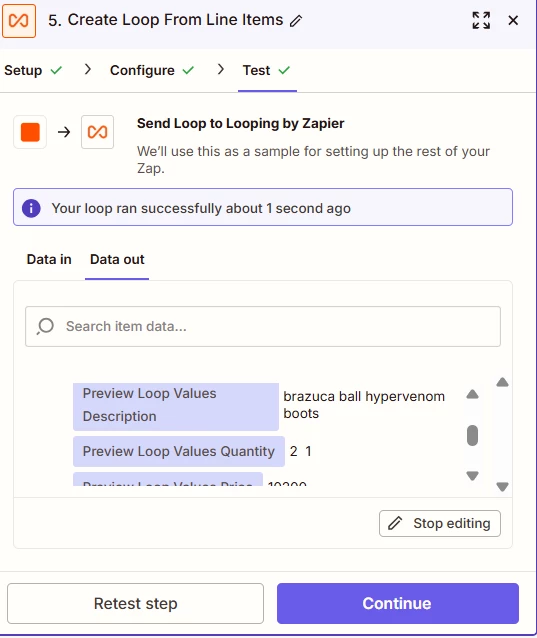This screenshot has height=638, width=537.
Task: Click the Looping app icon beside the arrow
Action: pos(97,132)
